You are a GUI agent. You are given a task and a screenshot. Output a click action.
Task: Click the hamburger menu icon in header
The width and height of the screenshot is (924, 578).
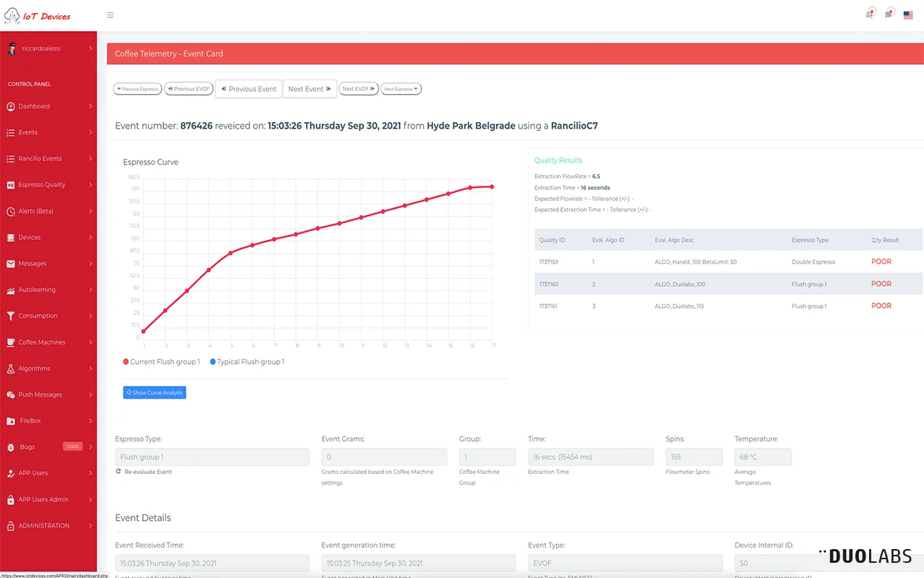(x=110, y=15)
